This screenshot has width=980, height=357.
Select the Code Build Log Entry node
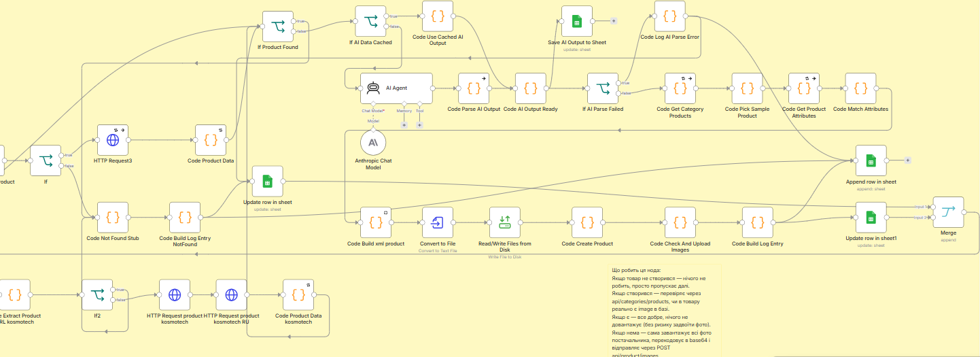tap(758, 222)
